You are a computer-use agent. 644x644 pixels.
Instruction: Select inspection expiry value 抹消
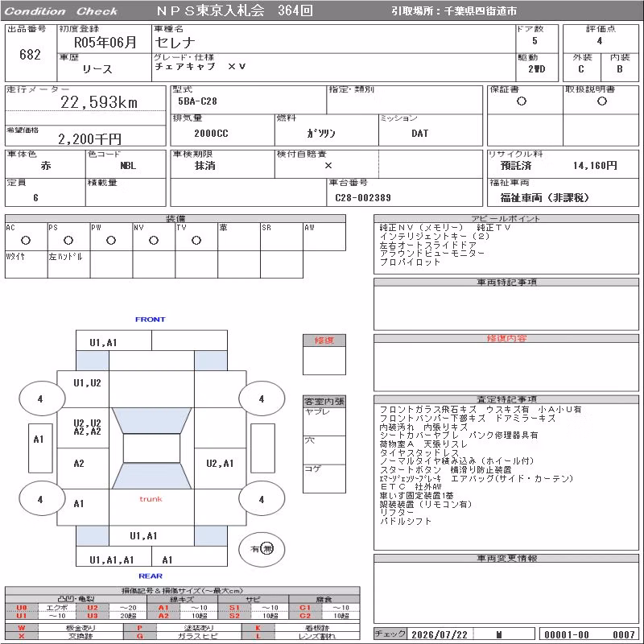pyautogui.click(x=204, y=166)
